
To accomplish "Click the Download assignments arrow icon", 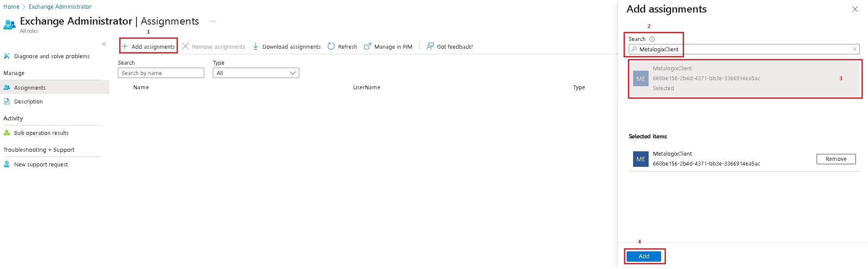I will click(x=255, y=46).
